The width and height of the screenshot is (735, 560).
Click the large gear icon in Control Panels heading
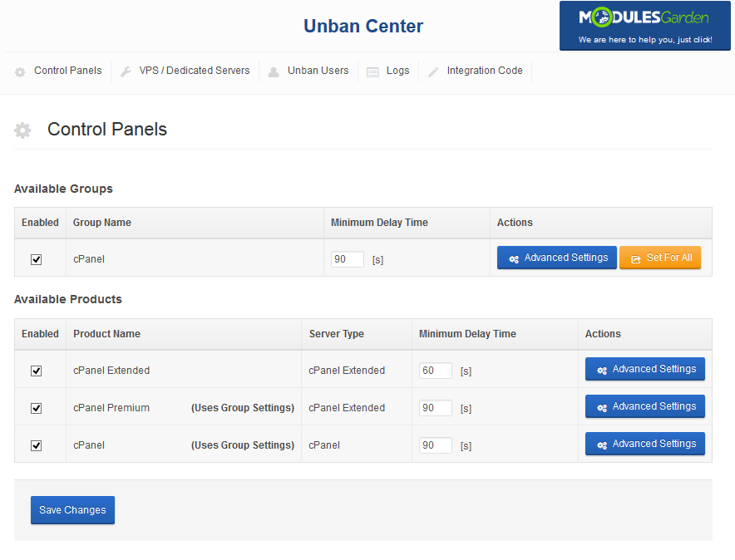pos(23,130)
